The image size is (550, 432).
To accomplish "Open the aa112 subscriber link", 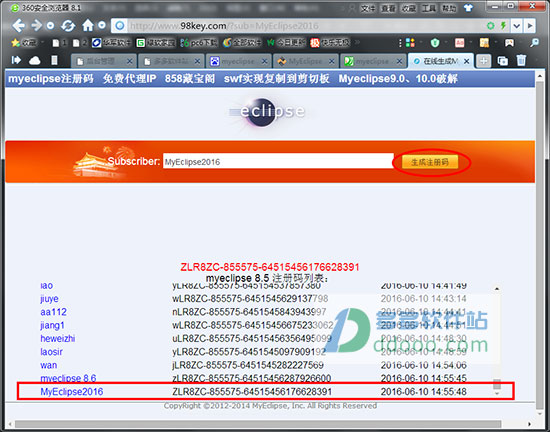I will pos(53,312).
